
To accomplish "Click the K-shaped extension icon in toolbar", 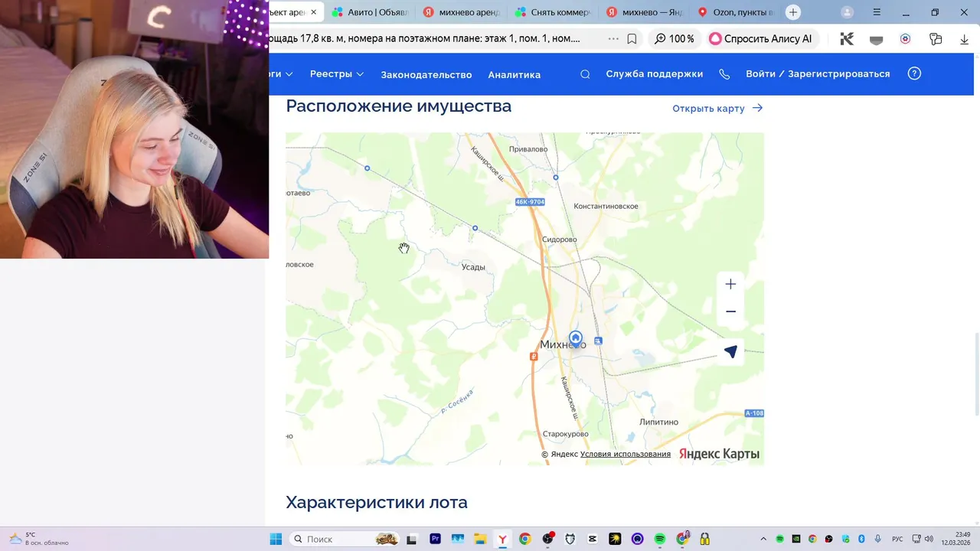I will pos(847,39).
